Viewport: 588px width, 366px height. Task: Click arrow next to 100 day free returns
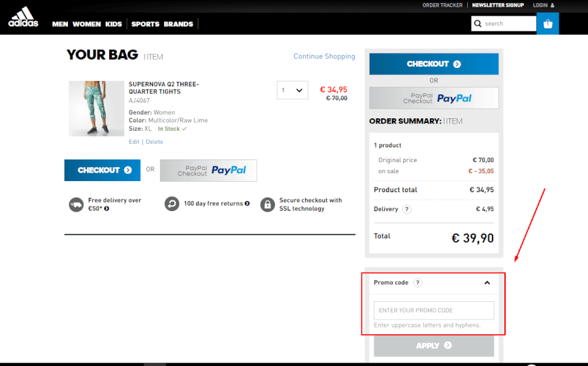pos(247,204)
